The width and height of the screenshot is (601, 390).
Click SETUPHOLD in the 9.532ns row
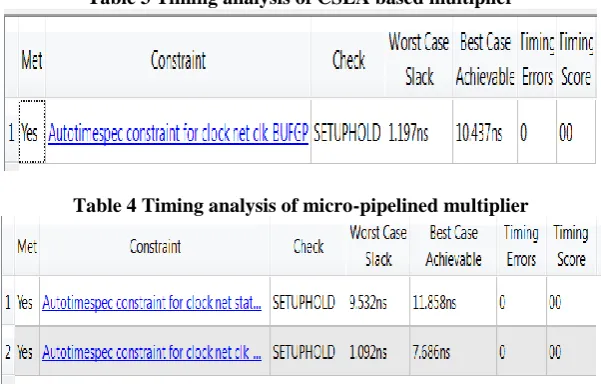pos(304,303)
